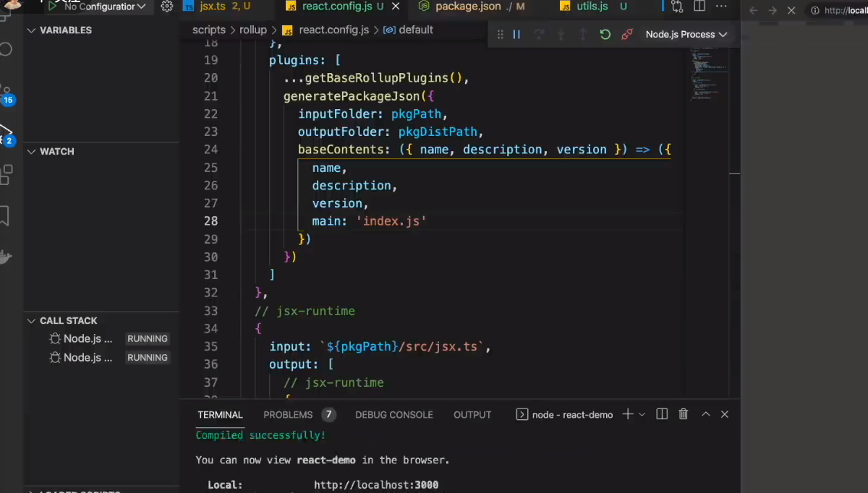Disconnect the debugger
The image size is (868, 493).
(627, 34)
